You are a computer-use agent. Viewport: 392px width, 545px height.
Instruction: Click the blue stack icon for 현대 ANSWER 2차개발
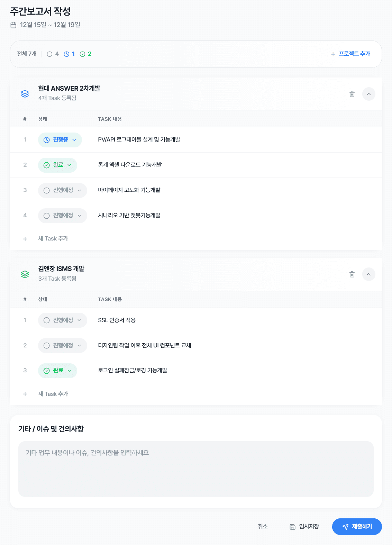tap(25, 93)
